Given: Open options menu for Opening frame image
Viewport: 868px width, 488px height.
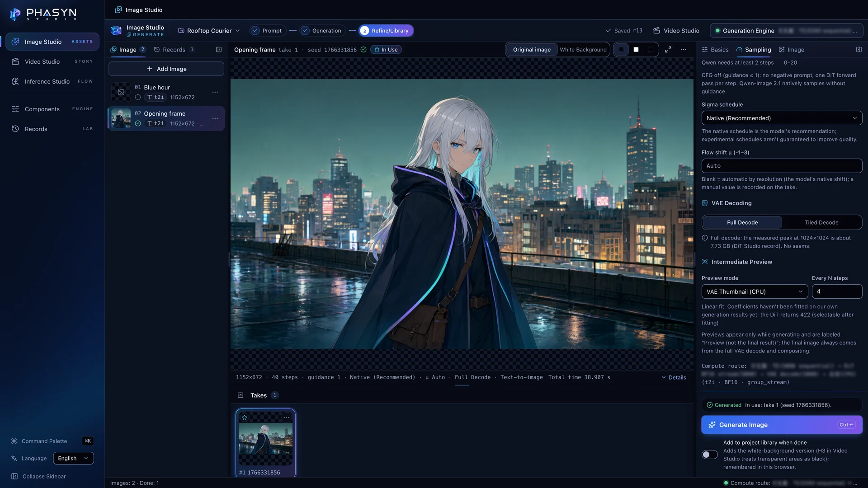Looking at the screenshot, I should click(215, 118).
